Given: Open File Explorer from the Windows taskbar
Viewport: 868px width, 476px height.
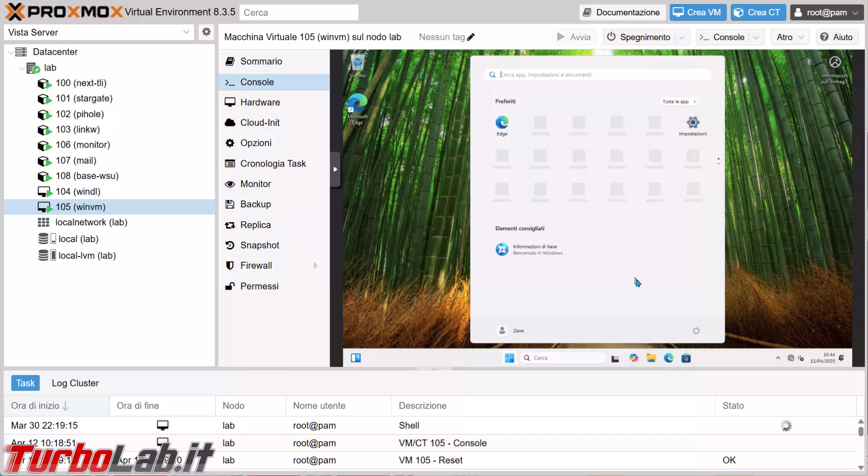Looking at the screenshot, I should [x=651, y=358].
